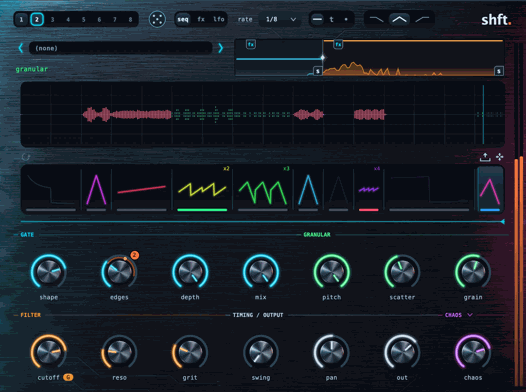
Task: Select the green x3 triangle step cell
Action: click(263, 190)
